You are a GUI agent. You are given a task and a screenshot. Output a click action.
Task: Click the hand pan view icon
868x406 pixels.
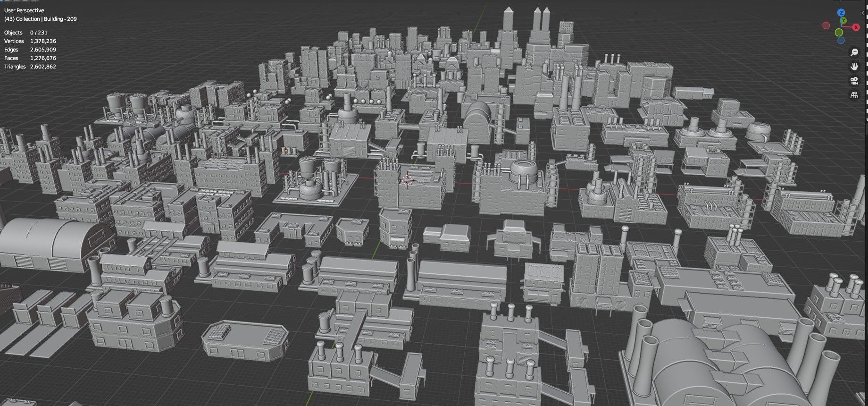[x=854, y=66]
